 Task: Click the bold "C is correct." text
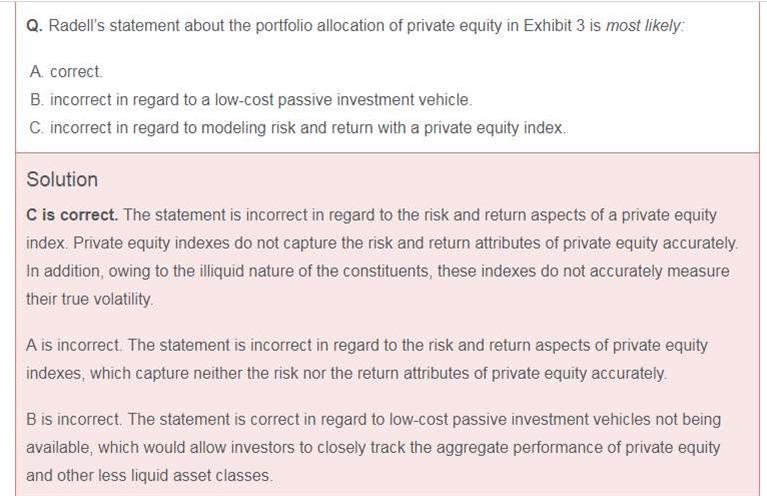[x=72, y=215]
